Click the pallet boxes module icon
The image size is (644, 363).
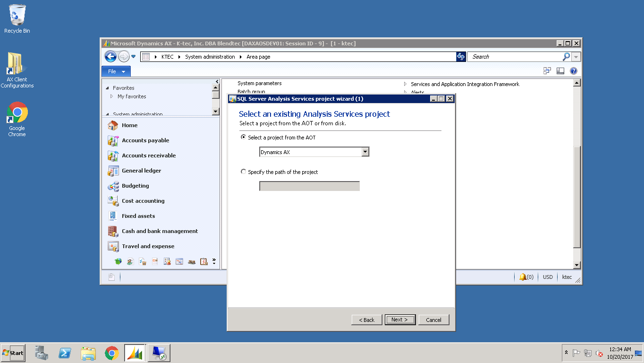[192, 261]
